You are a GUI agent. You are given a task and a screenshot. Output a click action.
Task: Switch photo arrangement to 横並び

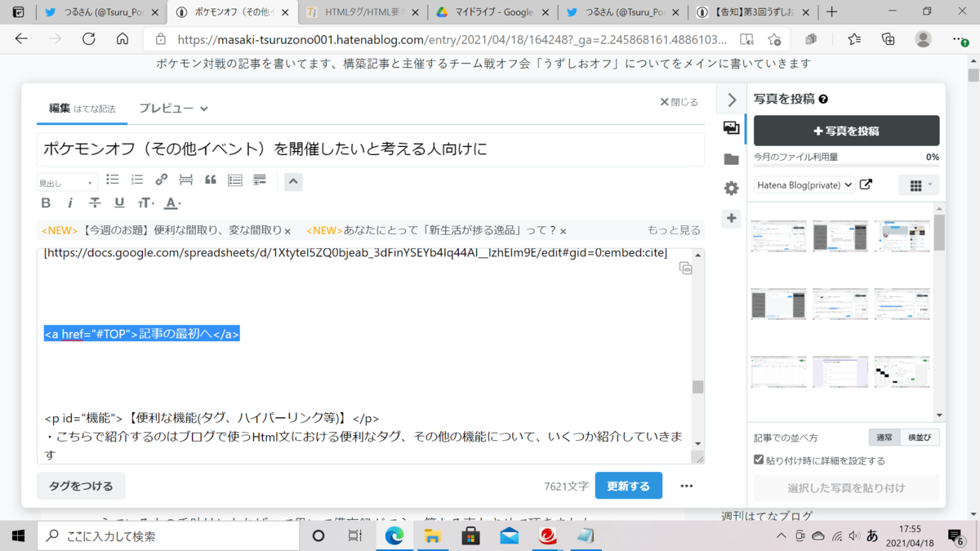(920, 437)
